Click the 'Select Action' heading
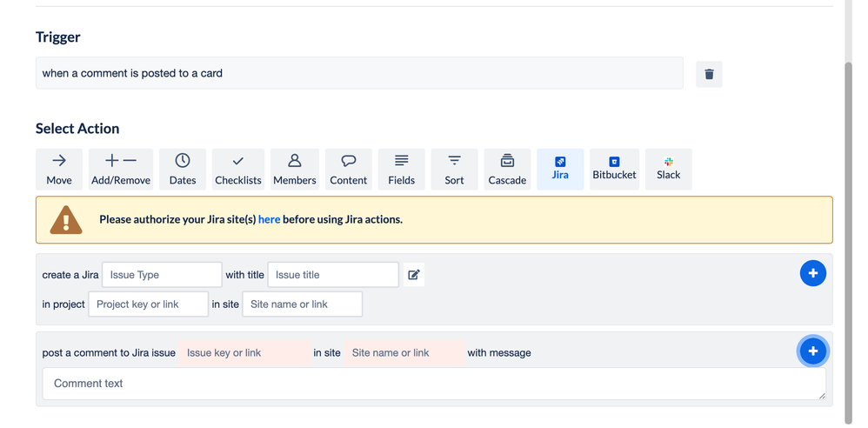The height and width of the screenshot is (428, 868). [77, 129]
